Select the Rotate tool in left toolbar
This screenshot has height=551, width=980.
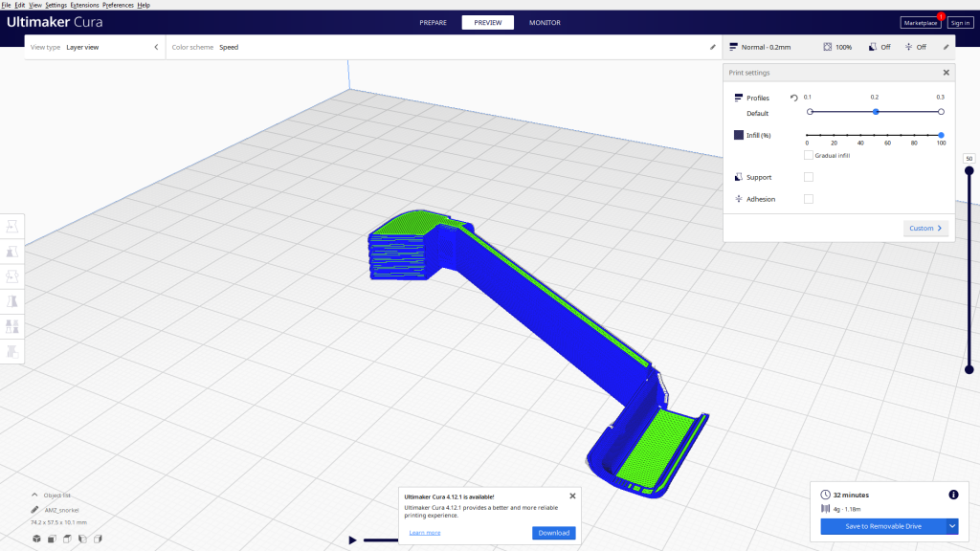coord(11,276)
